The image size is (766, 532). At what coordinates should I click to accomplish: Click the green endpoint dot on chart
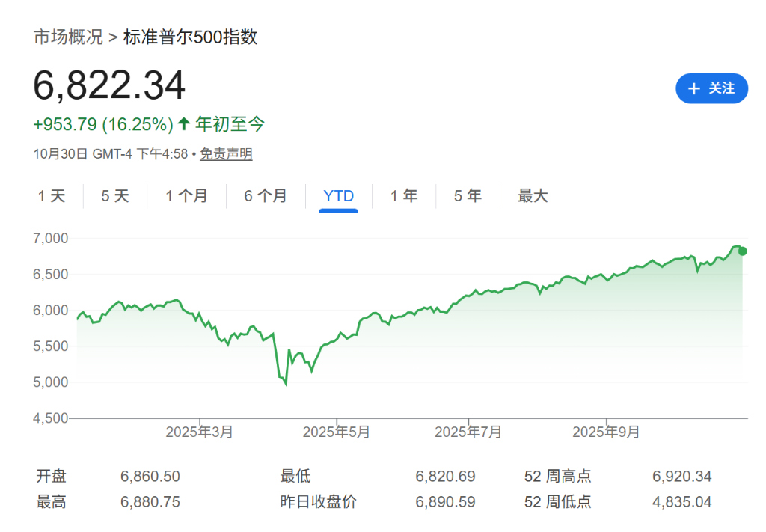tap(742, 251)
